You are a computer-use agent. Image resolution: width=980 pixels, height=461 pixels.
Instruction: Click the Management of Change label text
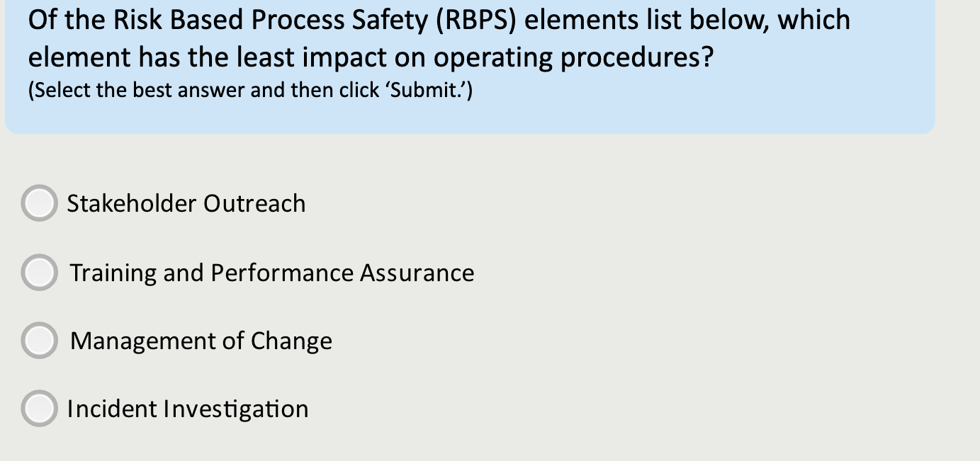(x=201, y=341)
